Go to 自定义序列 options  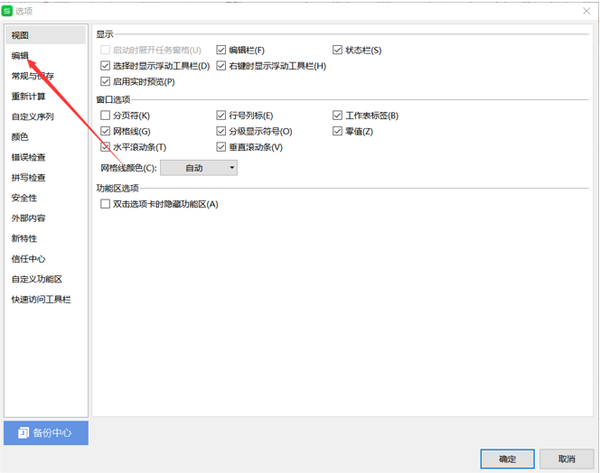32,117
